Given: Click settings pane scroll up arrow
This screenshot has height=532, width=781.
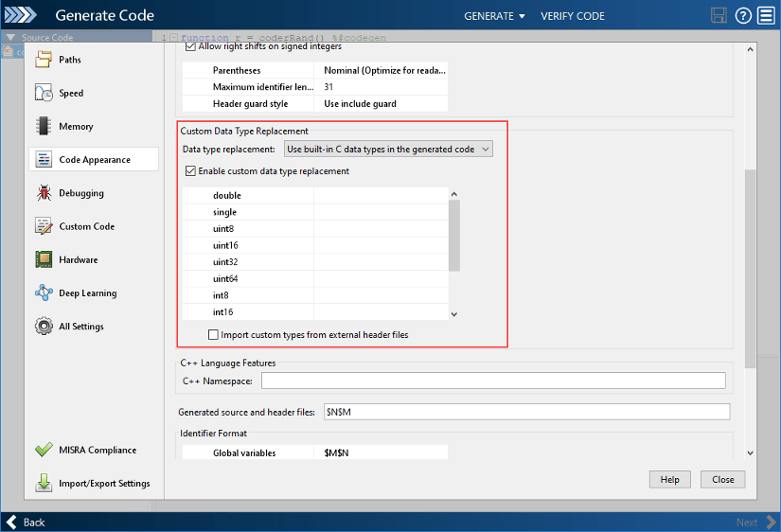Looking at the screenshot, I should [750, 49].
